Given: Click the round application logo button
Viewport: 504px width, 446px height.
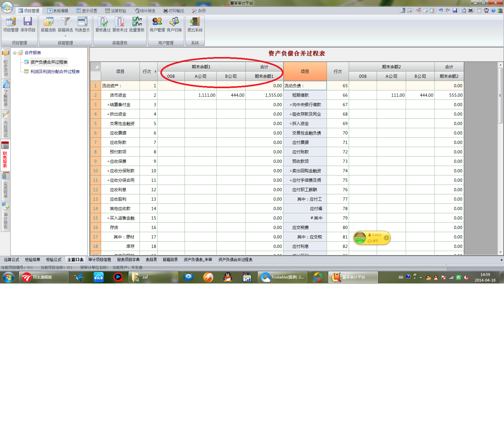Looking at the screenshot, I should pos(7,7).
